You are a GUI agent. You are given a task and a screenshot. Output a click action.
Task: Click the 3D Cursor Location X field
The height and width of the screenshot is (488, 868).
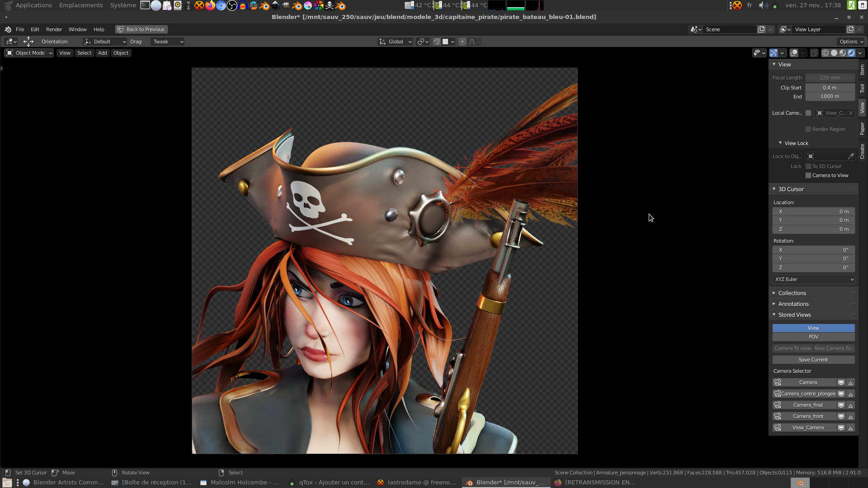813,211
